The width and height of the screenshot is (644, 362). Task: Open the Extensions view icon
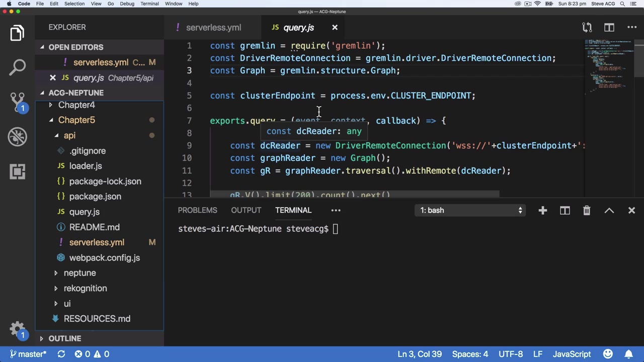coord(17,171)
